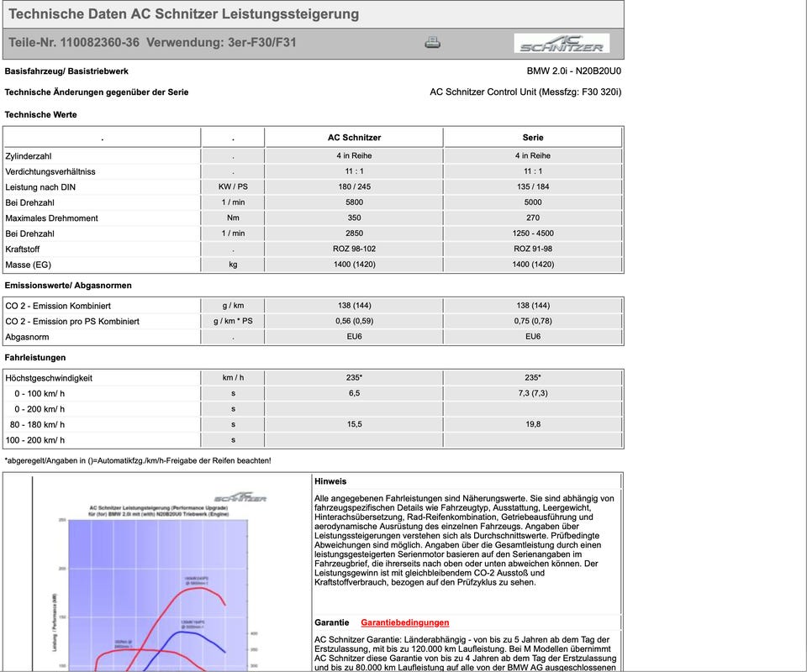807x672 pixels.
Task: Click the 270 series torque value
Action: [533, 218]
